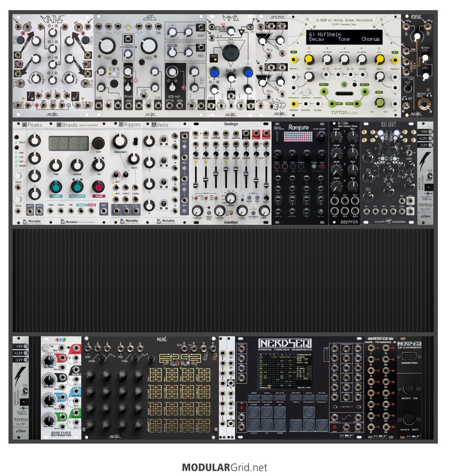Viewport: 450px width, 476px height.
Task: Click the green MIX knob on Z-DSP
Action: click(380, 102)
